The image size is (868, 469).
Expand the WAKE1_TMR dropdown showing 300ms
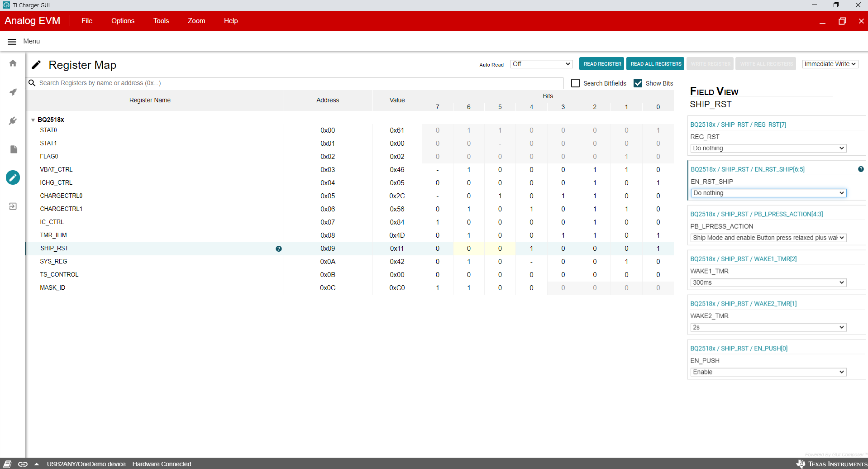point(768,282)
